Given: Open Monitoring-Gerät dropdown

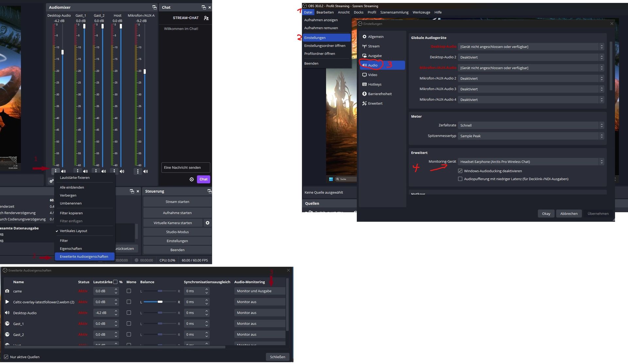Looking at the screenshot, I should click(531, 162).
